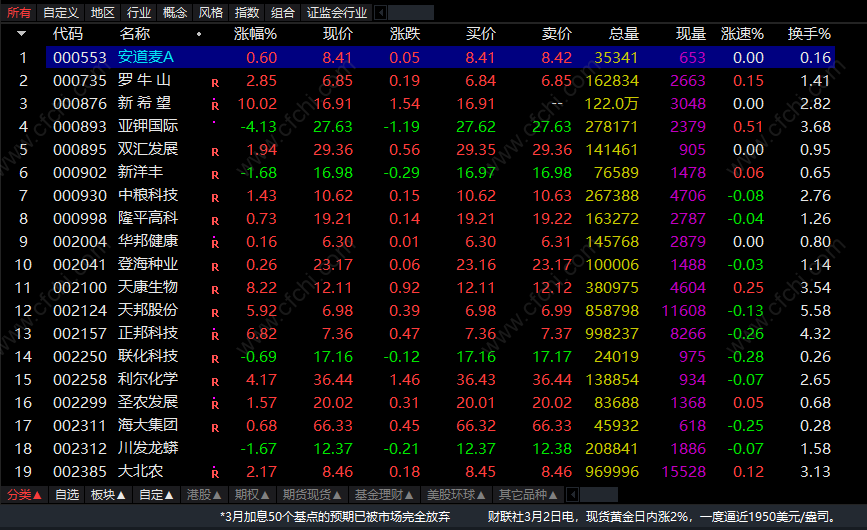Sort by the 换手% column header

809,34
